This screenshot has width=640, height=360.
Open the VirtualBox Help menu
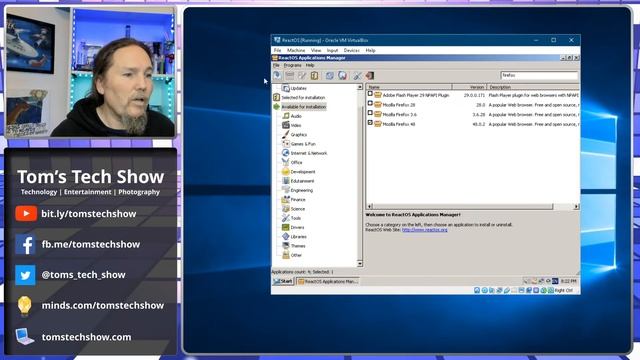[370, 50]
